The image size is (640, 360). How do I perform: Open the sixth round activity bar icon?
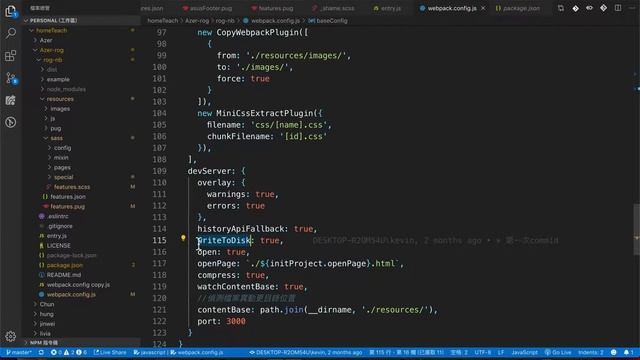tap(11, 122)
